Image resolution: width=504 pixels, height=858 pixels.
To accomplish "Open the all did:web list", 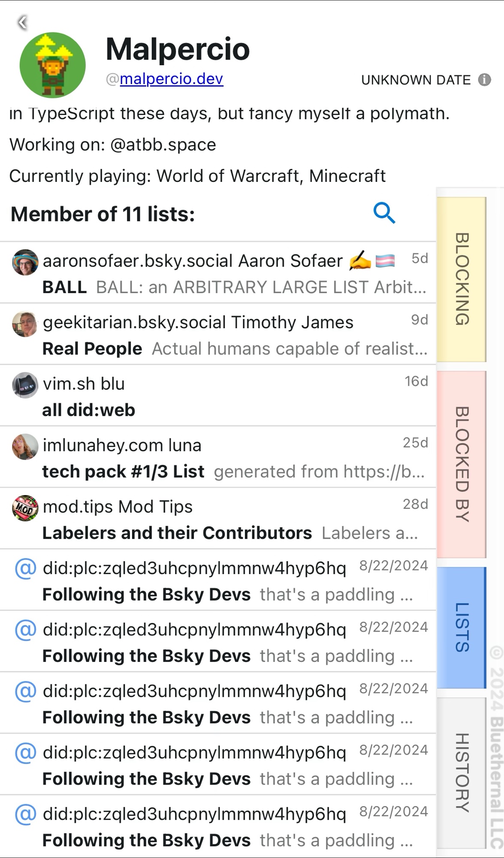I will point(89,410).
